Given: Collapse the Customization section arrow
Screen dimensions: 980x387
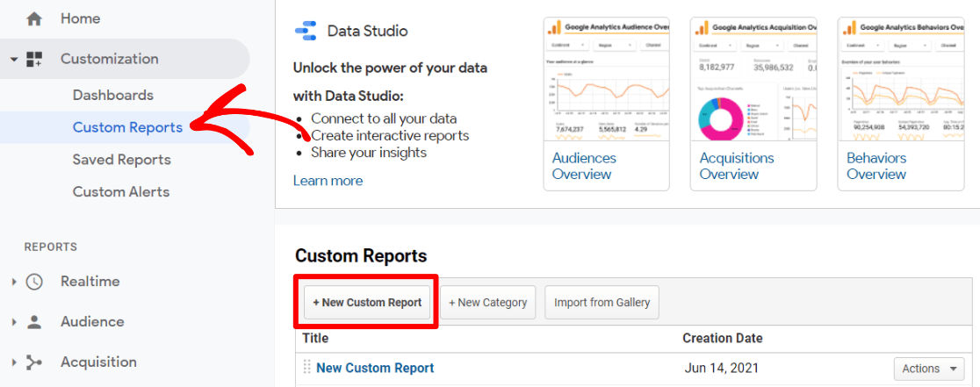Looking at the screenshot, I should [14, 60].
